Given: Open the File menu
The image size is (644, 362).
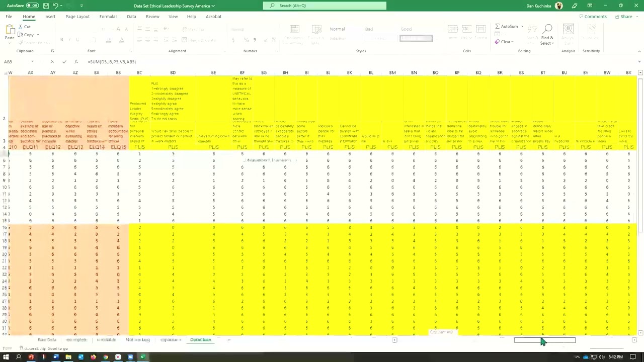Looking at the screenshot, I should 9,17.
